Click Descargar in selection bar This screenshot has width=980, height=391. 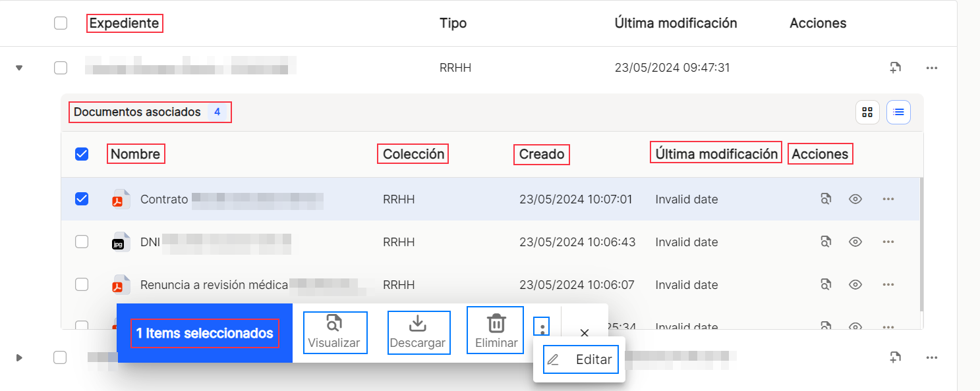418,332
